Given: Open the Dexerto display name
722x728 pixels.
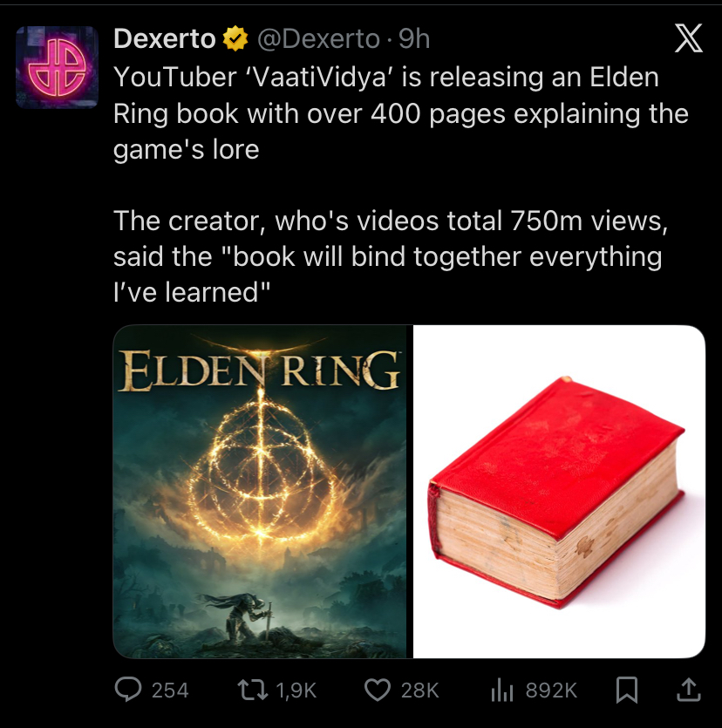Looking at the screenshot, I should pyautogui.click(x=164, y=38).
